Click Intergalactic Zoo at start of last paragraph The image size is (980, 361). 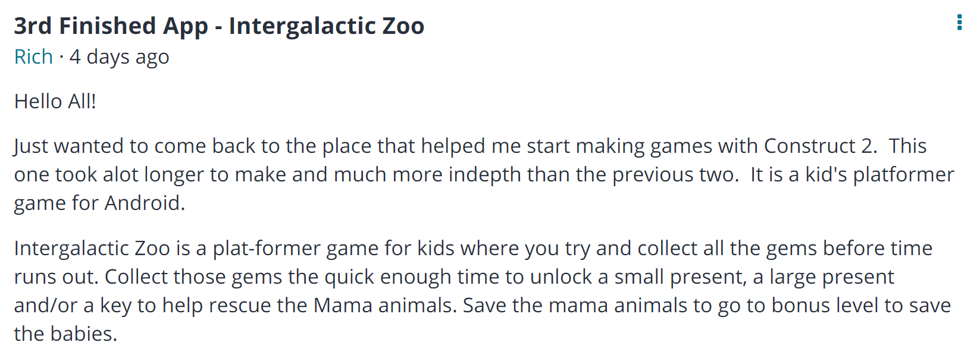pos(92,249)
